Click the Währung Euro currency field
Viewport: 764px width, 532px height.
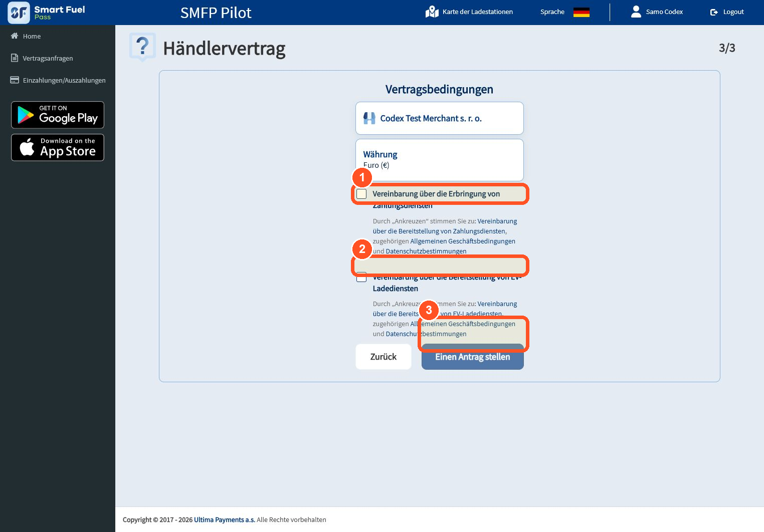pos(440,160)
